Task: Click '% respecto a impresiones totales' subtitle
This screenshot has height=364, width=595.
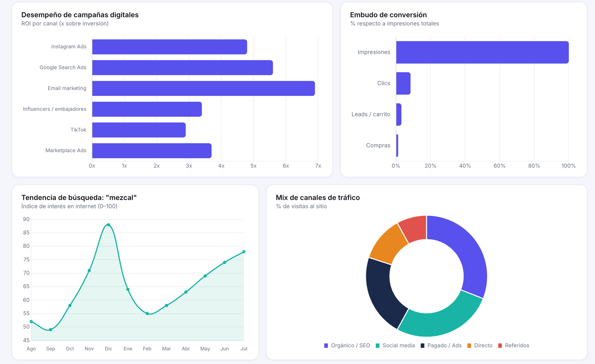Action: [x=394, y=24]
